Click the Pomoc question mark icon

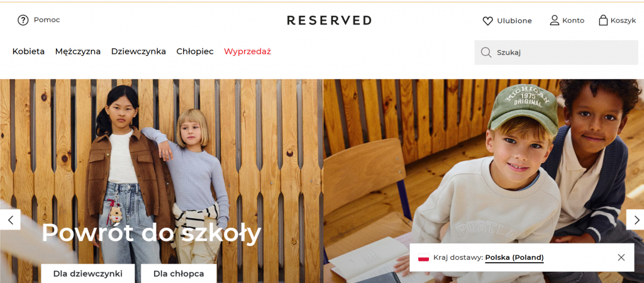click(x=23, y=20)
